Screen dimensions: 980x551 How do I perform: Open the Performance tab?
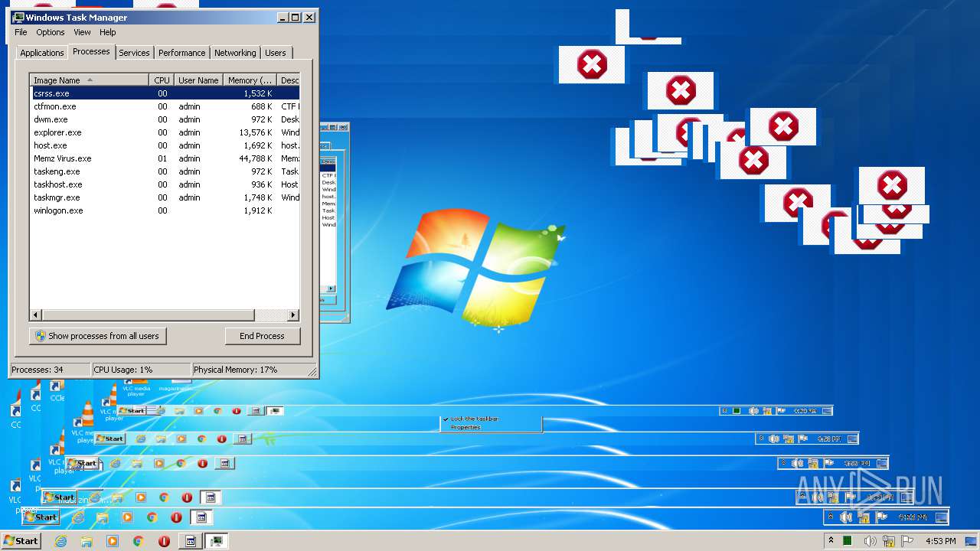[182, 53]
